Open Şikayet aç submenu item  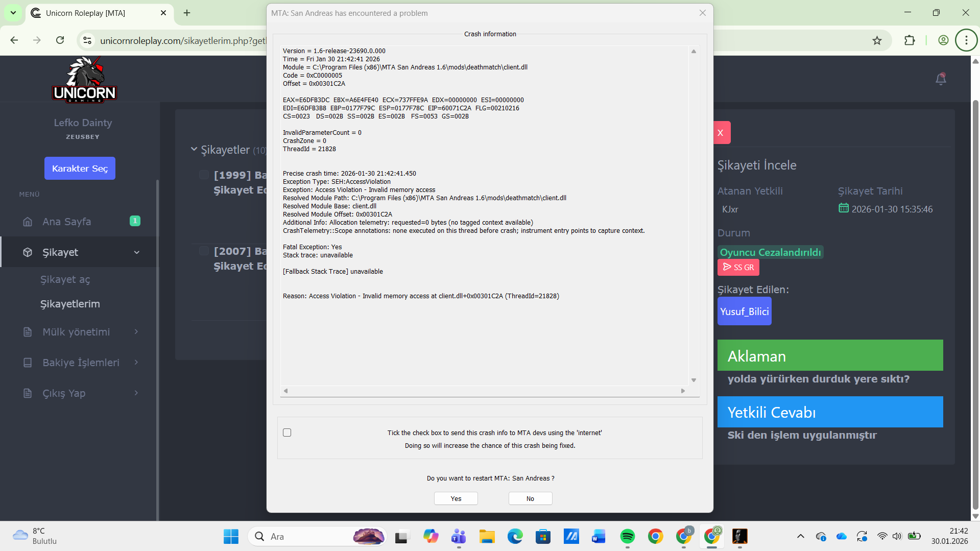click(65, 279)
